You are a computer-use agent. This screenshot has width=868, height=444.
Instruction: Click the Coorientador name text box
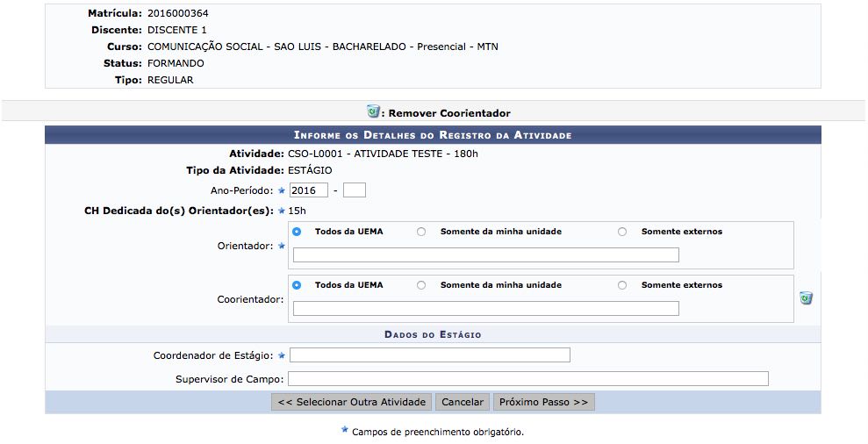485,309
